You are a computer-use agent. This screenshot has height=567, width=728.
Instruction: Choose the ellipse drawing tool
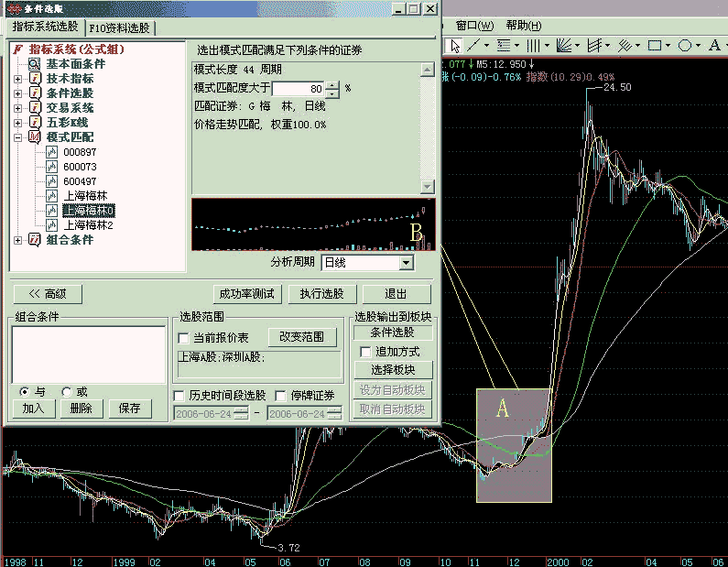click(x=685, y=45)
